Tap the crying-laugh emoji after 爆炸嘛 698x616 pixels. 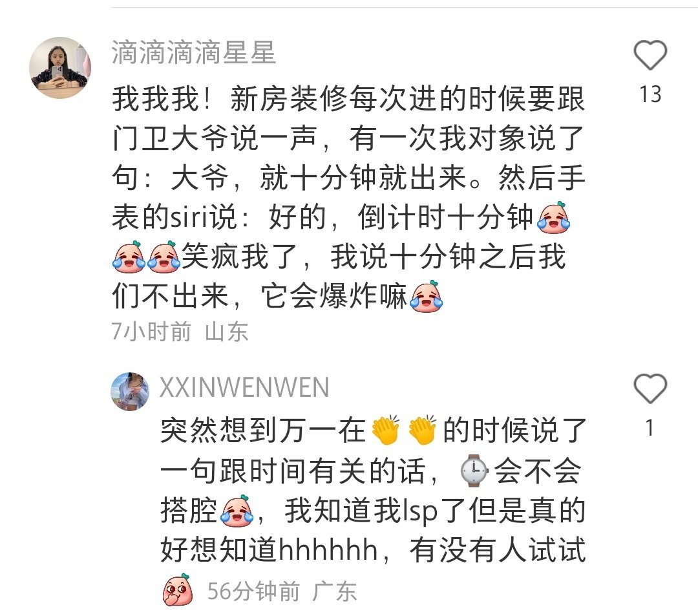[x=427, y=297]
